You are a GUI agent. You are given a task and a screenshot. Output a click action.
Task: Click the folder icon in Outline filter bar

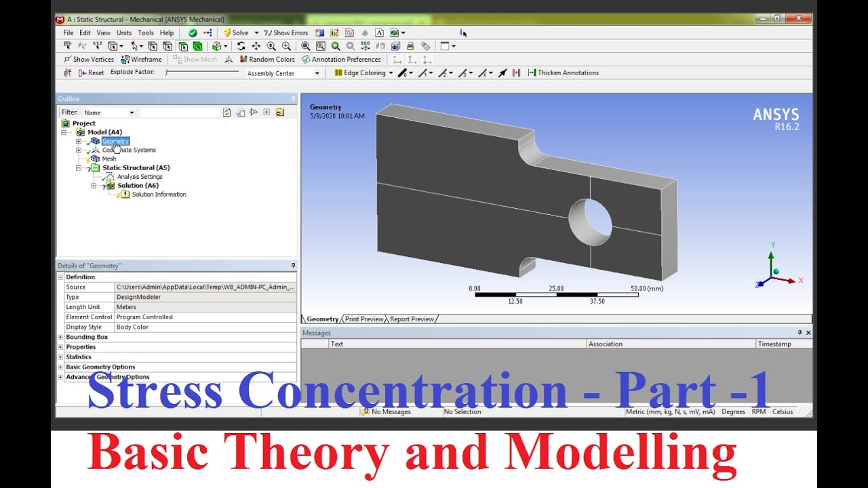280,113
